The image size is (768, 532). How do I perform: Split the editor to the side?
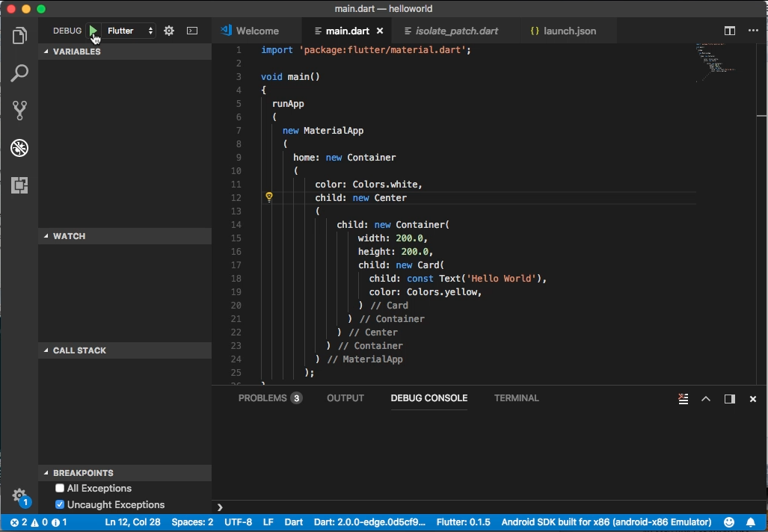[730, 31]
